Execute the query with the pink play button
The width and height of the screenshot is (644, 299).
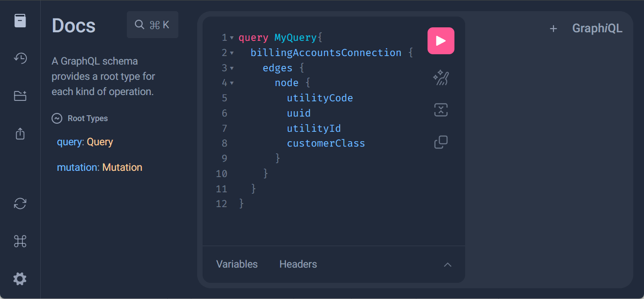pos(441,40)
